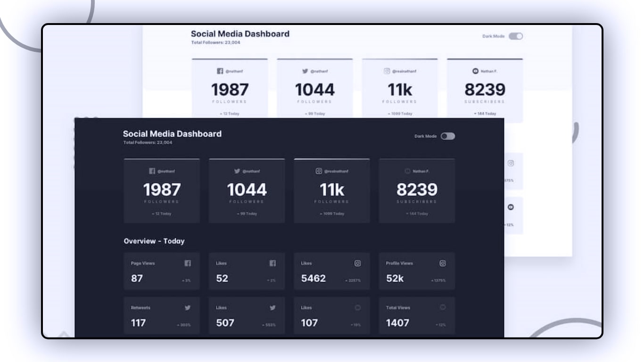The image size is (644, 362).
Task: Click the Facebook icon on the dark 1987 followers card
Action: point(152,171)
